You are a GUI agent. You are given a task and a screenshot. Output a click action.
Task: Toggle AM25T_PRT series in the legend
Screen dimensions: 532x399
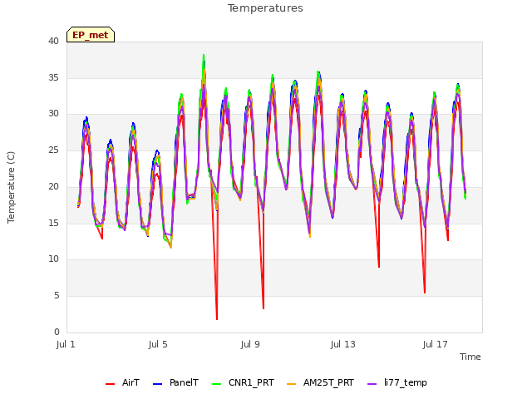(320, 383)
